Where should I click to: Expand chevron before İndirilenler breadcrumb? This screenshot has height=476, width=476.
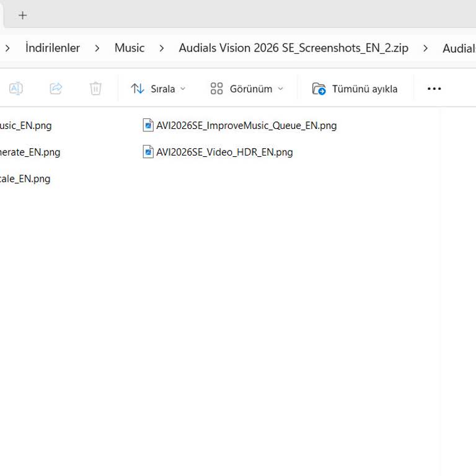tap(7, 48)
